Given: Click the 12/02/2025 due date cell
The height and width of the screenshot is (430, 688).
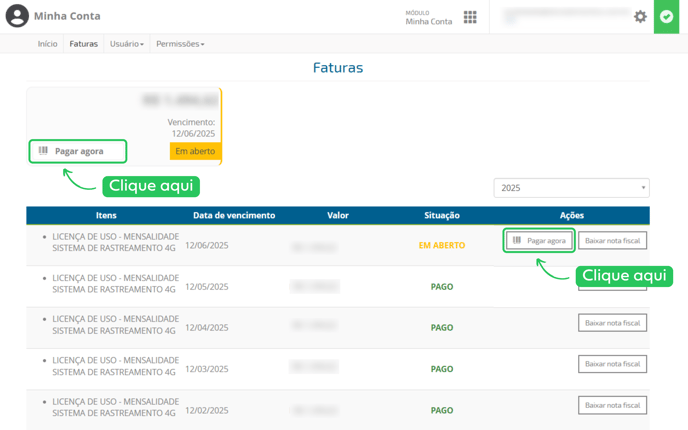Looking at the screenshot, I should pos(207,410).
